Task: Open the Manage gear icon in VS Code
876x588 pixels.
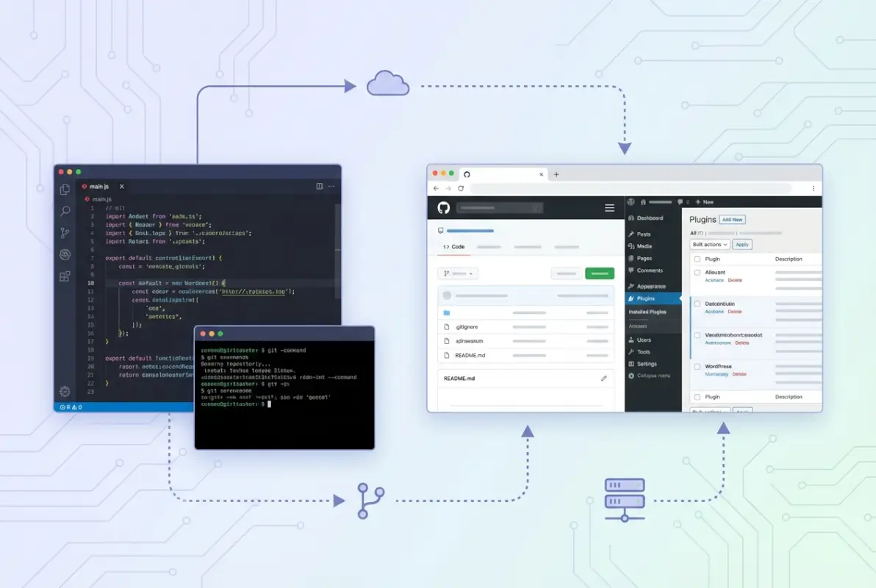Action: (64, 391)
